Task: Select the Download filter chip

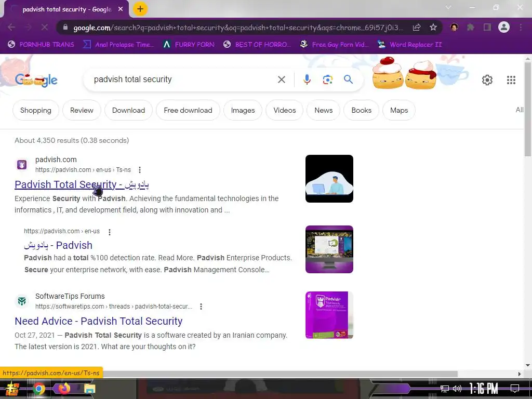Action: click(x=128, y=110)
